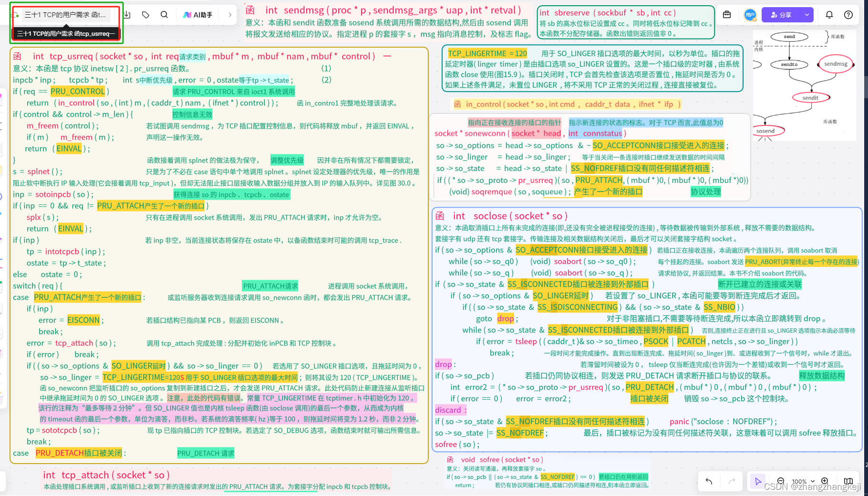Click the 'switch ( req ) {' line
The width and height of the screenshot is (868, 496).
click(38, 286)
